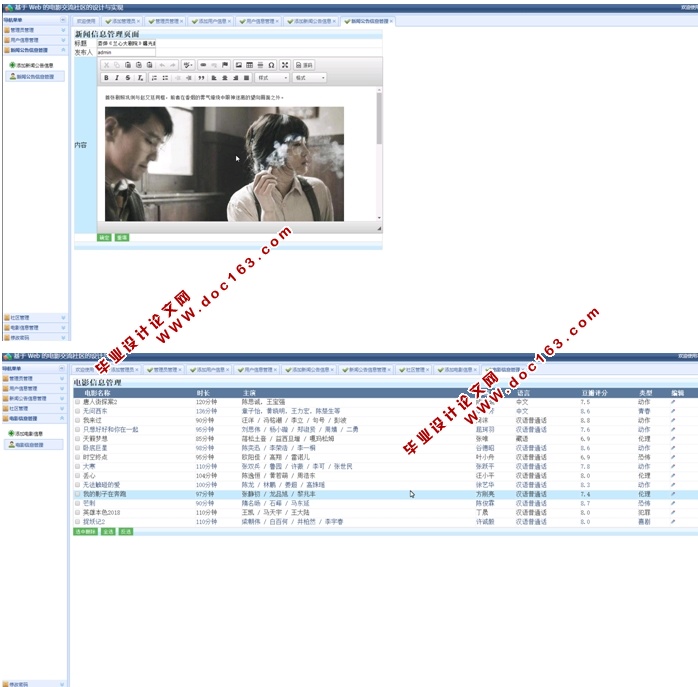This screenshot has height=687, width=698.
Task: Open the 社区管理 tab on the movie list screen
Action: tap(414, 370)
